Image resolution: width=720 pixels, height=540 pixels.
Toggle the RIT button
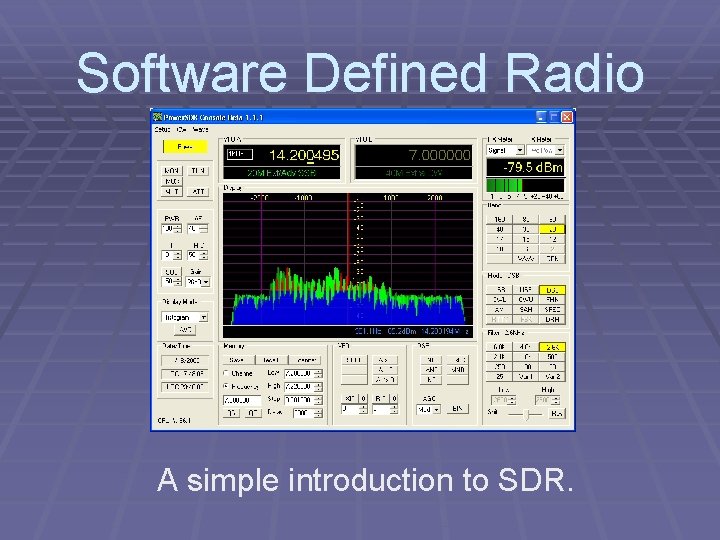[x=381, y=399]
